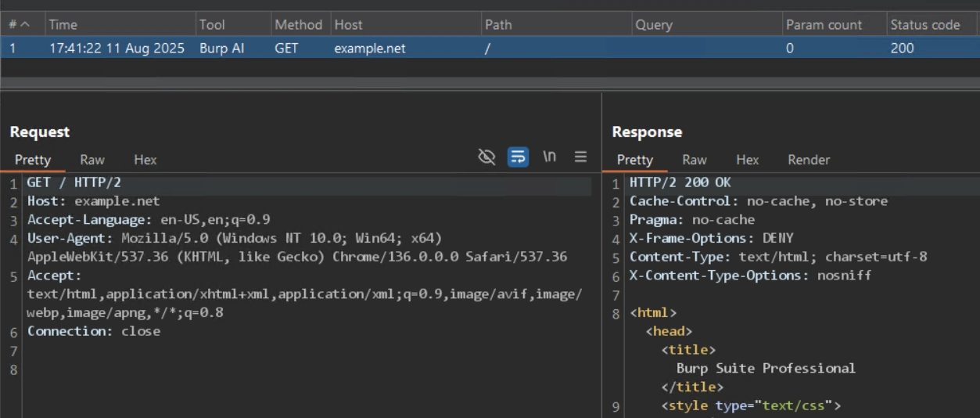
Task: Click horizontal divider scrollbar below table
Action: click(490, 83)
